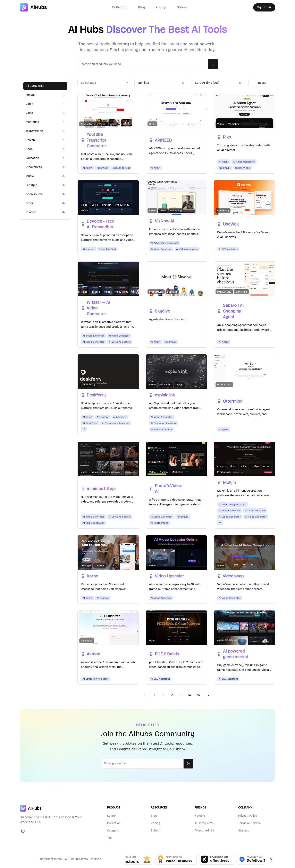Click the AI Photography tag on PhotoToVideo-AI

[159, 523]
